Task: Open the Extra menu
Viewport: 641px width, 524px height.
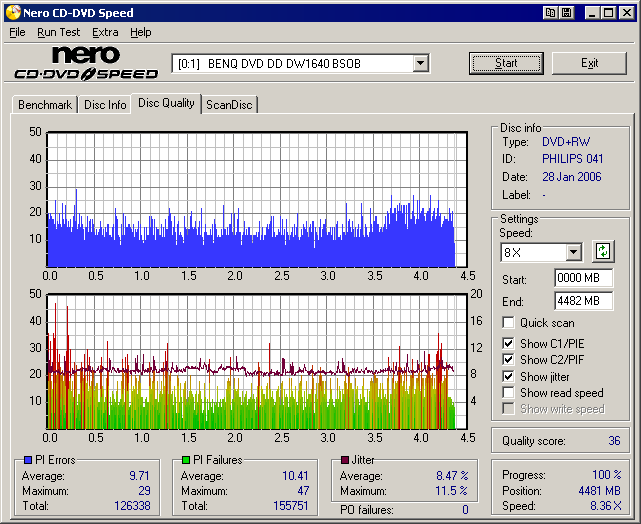Action: (x=105, y=32)
